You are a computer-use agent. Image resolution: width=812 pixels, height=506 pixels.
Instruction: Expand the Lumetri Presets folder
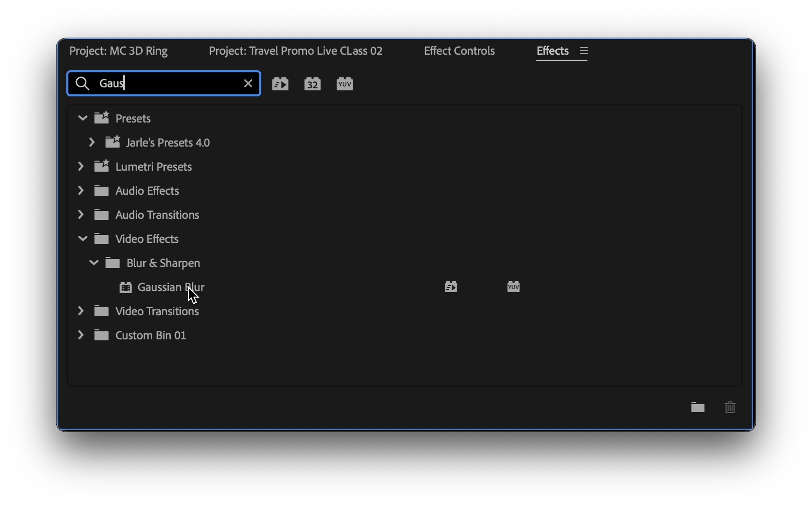(x=81, y=167)
